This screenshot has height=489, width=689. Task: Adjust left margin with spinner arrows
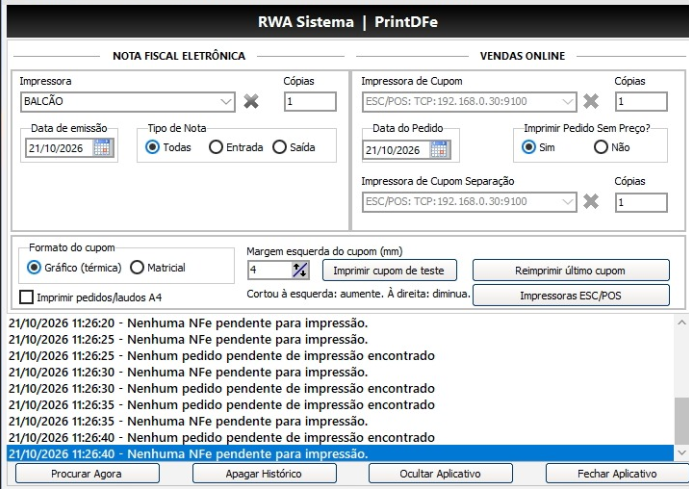tap(300, 270)
